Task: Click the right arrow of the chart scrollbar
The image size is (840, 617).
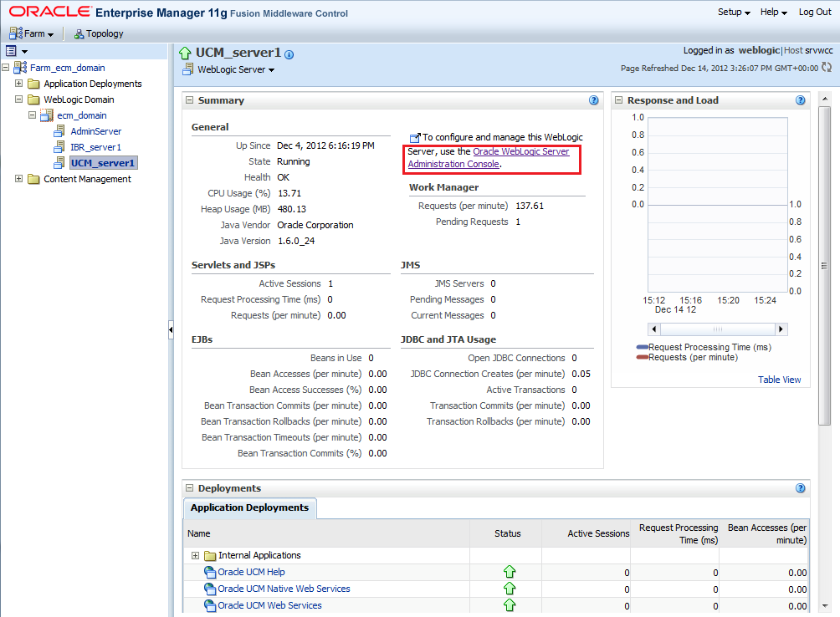Action: pyautogui.click(x=781, y=329)
